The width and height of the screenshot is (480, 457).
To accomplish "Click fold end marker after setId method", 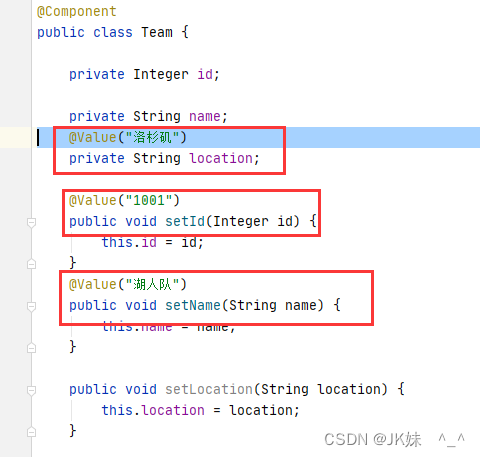I will point(31,264).
